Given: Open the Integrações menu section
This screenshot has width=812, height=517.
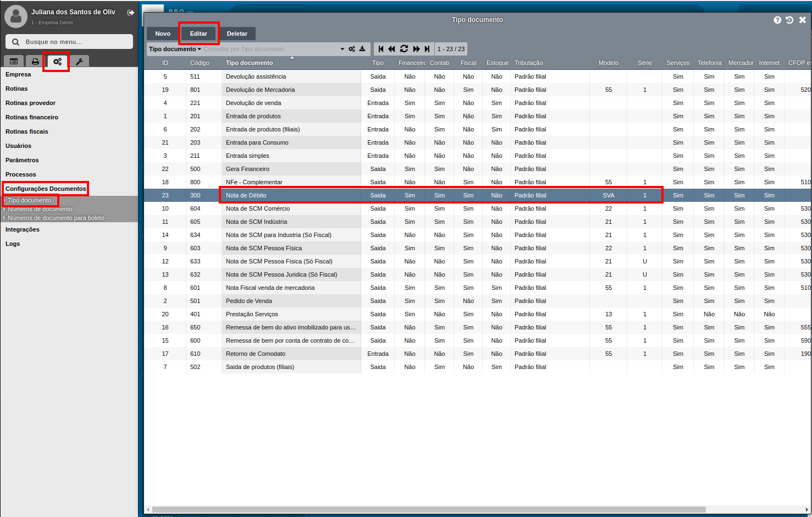Looking at the screenshot, I should 23,229.
